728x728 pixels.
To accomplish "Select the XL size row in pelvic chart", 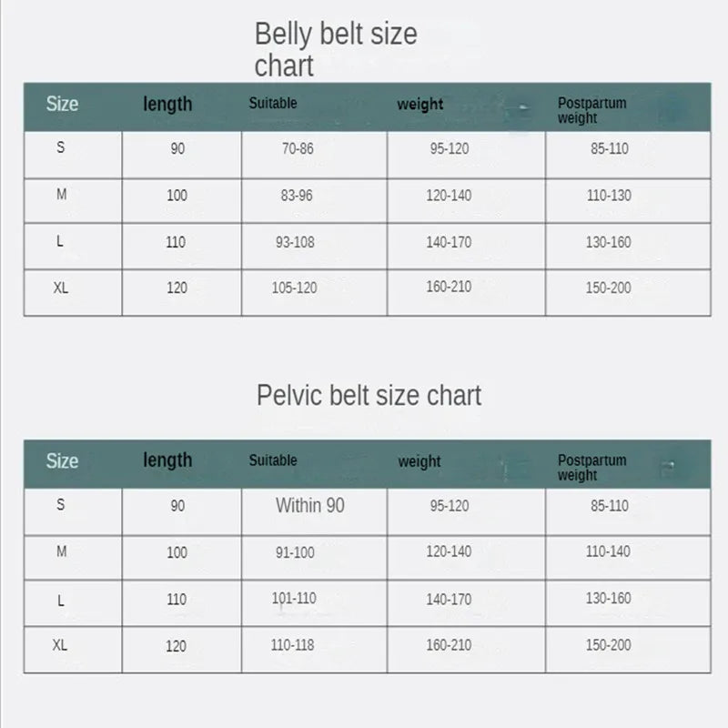I will pyautogui.click(x=368, y=650).
